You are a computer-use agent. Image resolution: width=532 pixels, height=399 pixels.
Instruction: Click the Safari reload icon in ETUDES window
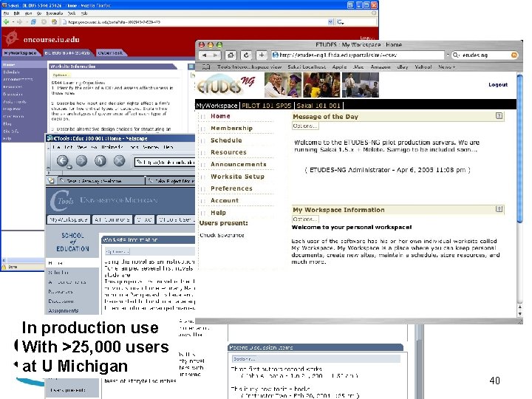click(246, 55)
